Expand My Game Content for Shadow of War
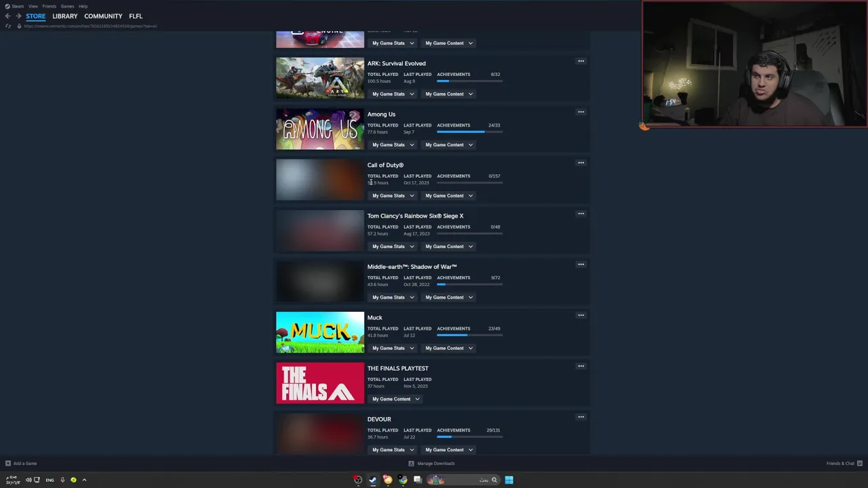The height and width of the screenshot is (488, 868). click(x=449, y=298)
